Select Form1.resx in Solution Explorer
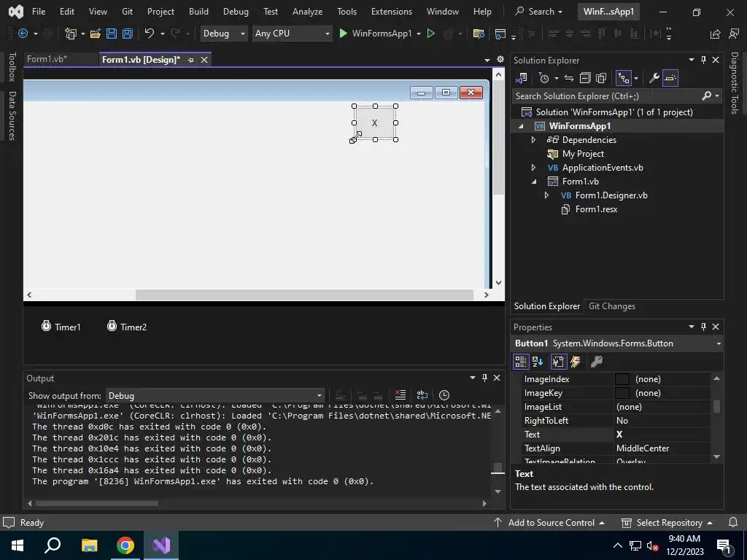The height and width of the screenshot is (560, 747). (596, 209)
